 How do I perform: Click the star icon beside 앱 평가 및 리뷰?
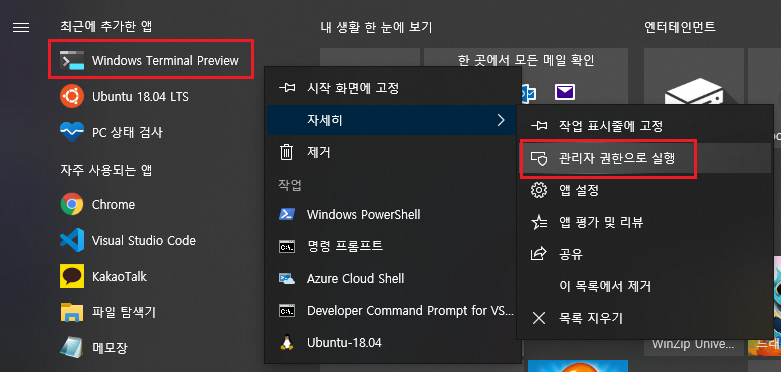[538, 222]
